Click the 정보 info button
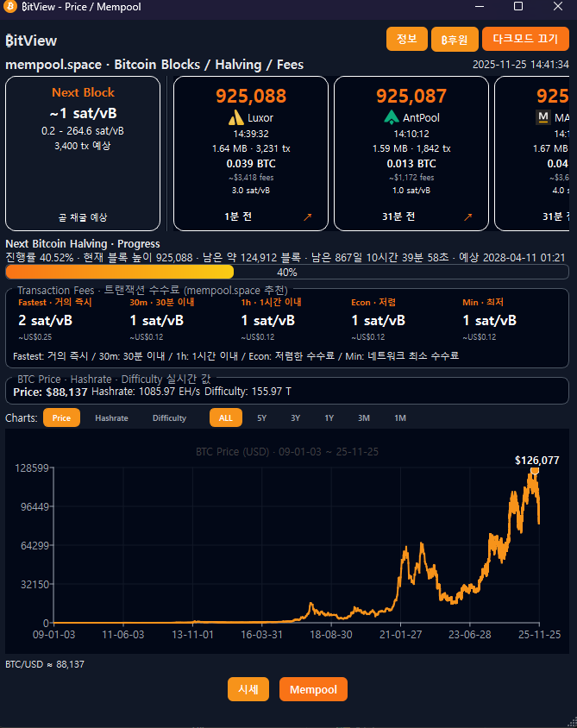Image resolution: width=577 pixels, height=728 pixels. coord(406,39)
